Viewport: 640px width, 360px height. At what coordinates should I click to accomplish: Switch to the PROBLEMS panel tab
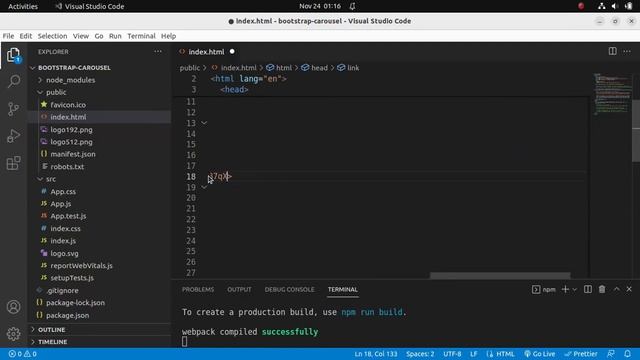coord(198,289)
